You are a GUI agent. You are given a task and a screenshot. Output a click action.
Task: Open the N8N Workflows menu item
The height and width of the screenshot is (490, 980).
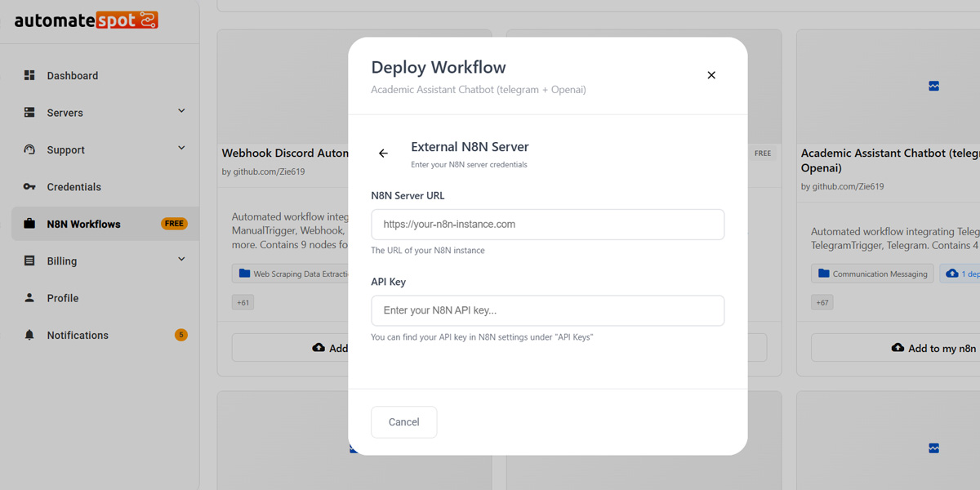pyautogui.click(x=83, y=224)
